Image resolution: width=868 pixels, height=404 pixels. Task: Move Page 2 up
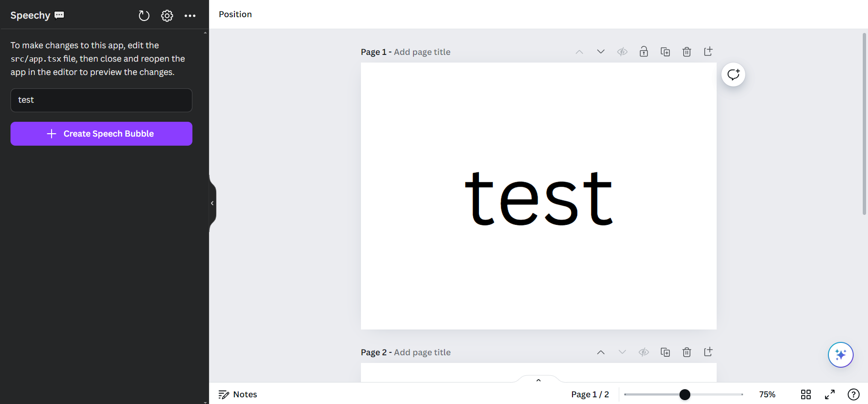pyautogui.click(x=601, y=352)
